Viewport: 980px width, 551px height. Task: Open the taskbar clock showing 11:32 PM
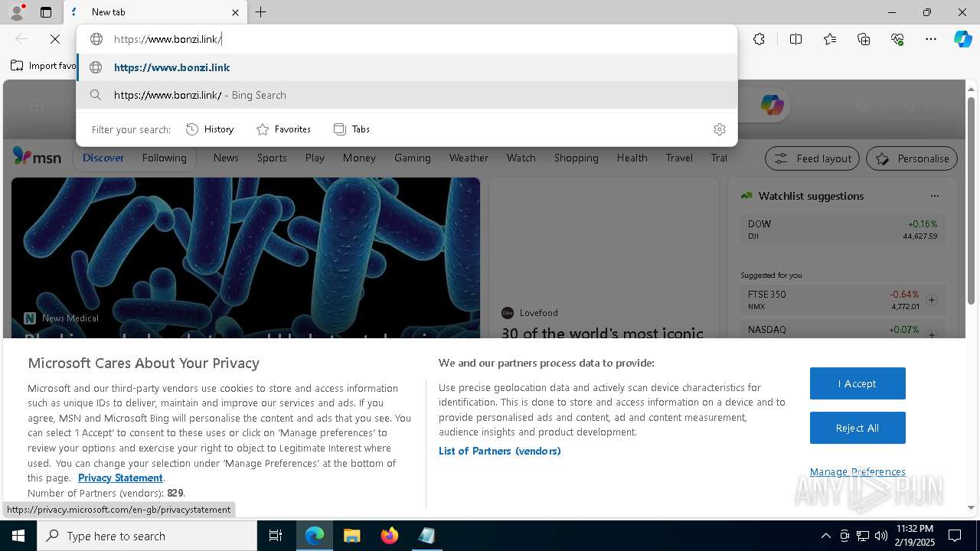tap(914, 536)
